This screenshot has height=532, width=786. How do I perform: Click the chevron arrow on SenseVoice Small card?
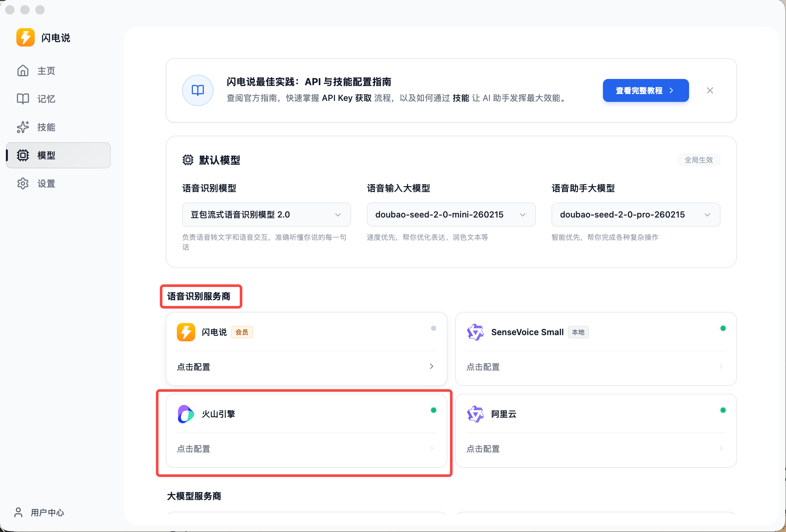tap(721, 366)
